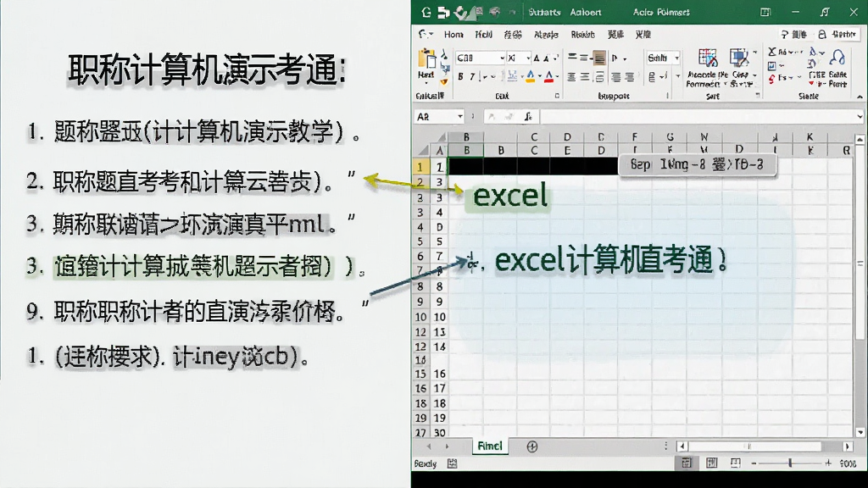The height and width of the screenshot is (488, 868).
Task: Click the zoom percentage value in status bar
Action: (x=848, y=463)
